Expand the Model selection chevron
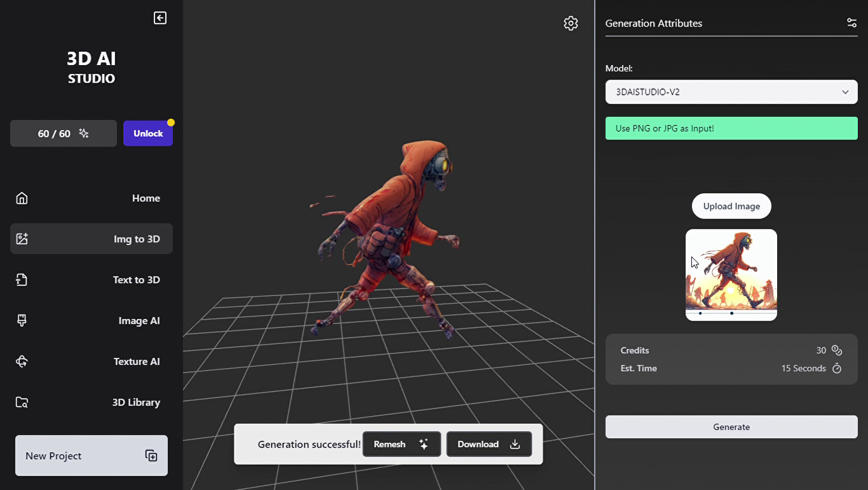Image resolution: width=868 pixels, height=490 pixels. (845, 92)
